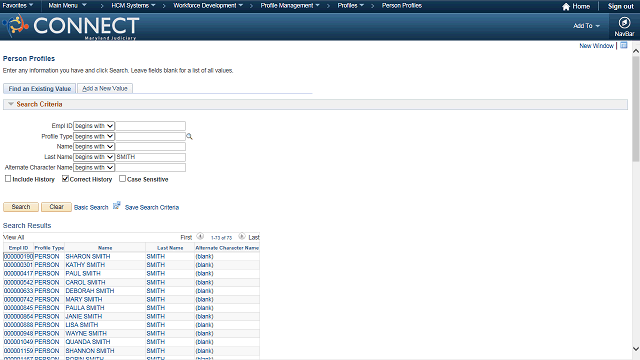640x360 pixels.
Task: Show next results with right arrow icon
Action: click(x=242, y=236)
